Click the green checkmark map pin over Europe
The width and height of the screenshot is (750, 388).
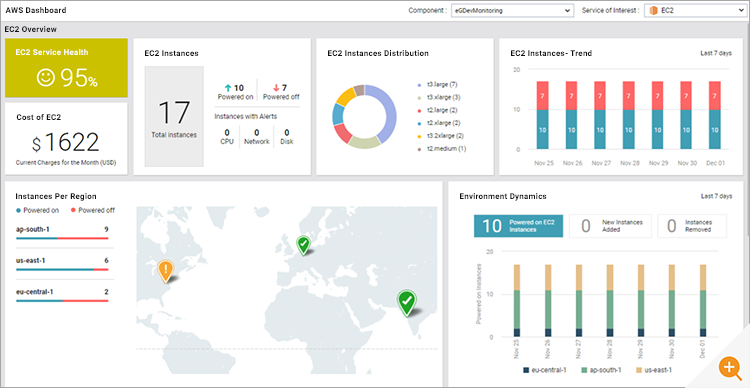tap(303, 245)
